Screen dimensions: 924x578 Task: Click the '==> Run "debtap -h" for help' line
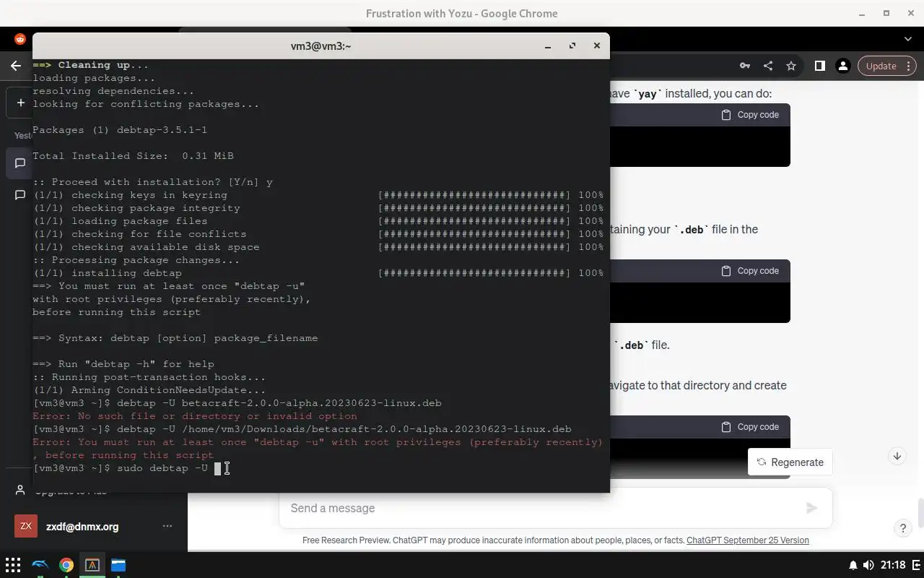pyautogui.click(x=123, y=364)
